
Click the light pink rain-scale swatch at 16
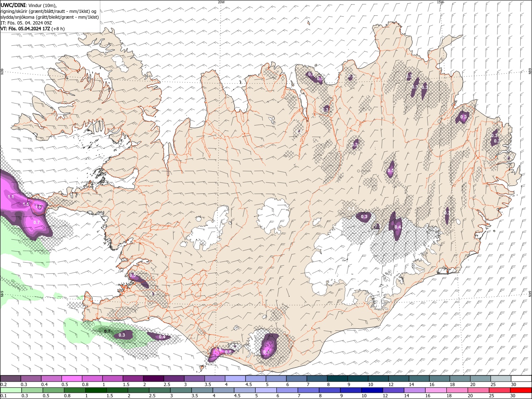436,390
